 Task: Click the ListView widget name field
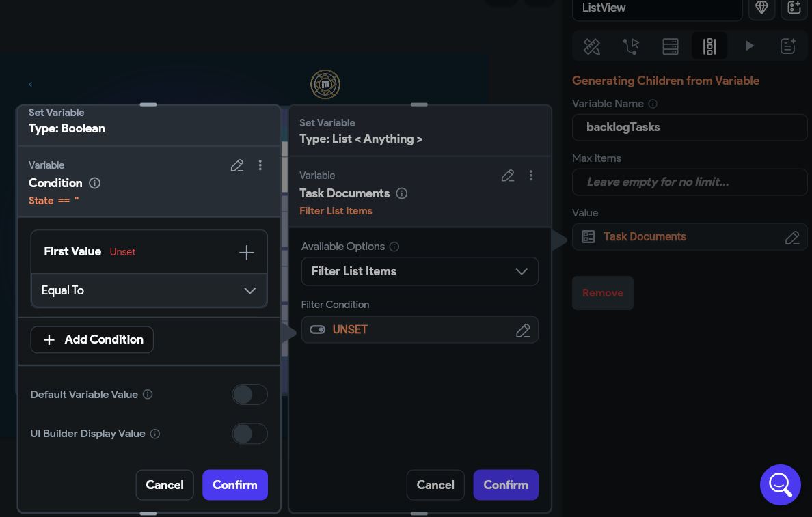click(657, 8)
